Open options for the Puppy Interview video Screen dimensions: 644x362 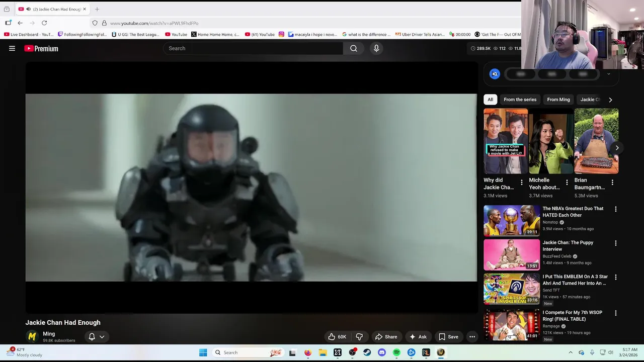[615, 243]
